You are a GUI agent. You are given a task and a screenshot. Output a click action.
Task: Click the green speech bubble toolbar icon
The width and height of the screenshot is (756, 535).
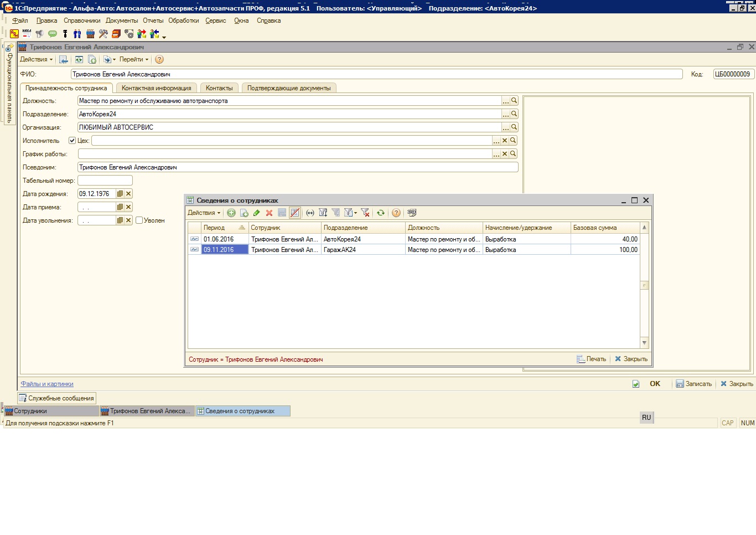tap(53, 34)
